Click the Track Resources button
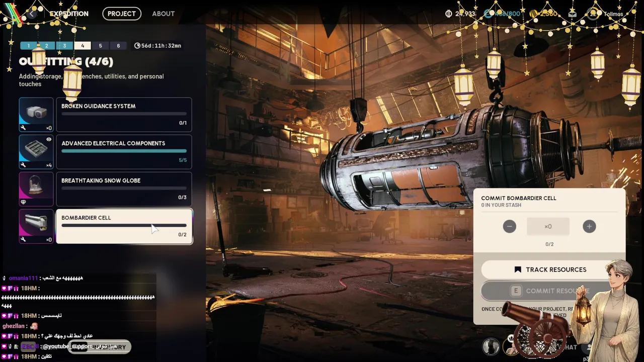The image size is (644, 362). pyautogui.click(x=548, y=269)
